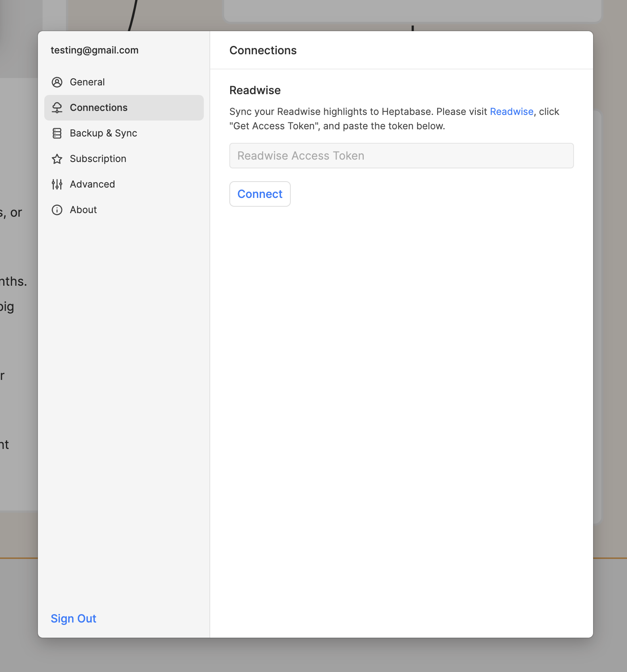This screenshot has height=672, width=627.
Task: Open the Readwise hyperlink
Action: [x=512, y=112]
